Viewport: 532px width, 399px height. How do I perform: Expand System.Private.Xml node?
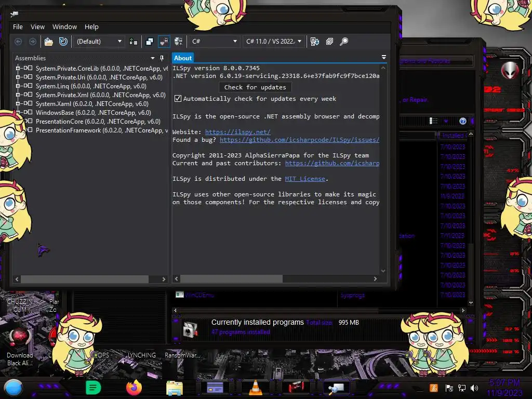pos(18,95)
